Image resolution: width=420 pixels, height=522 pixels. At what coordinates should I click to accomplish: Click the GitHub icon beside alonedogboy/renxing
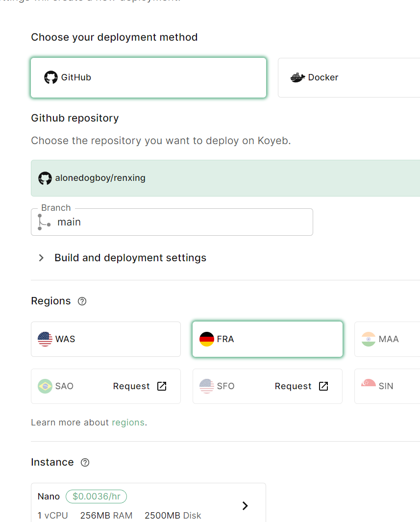pos(45,178)
